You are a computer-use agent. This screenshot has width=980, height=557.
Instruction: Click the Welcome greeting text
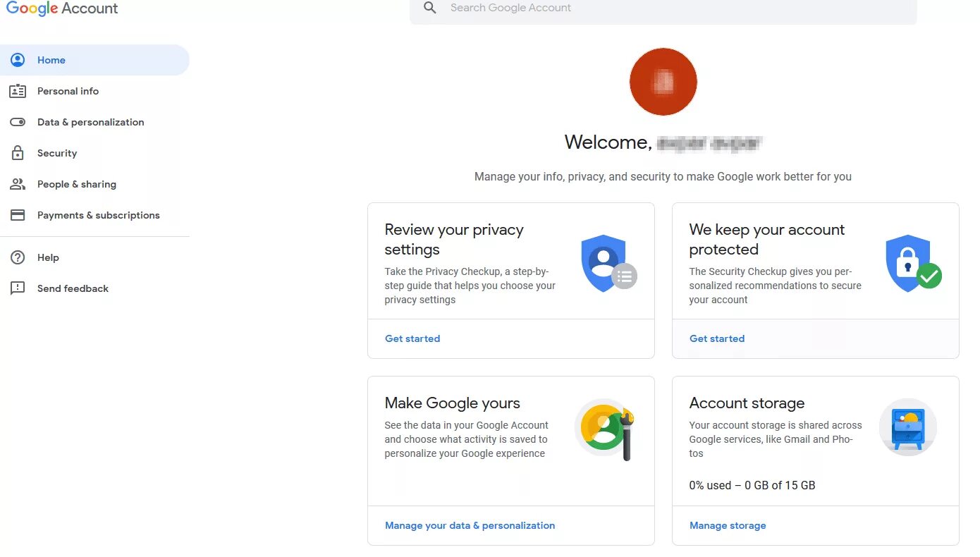pos(663,142)
